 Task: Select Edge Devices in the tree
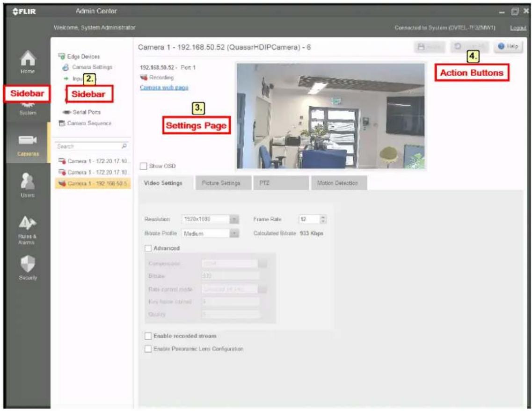[x=79, y=56]
